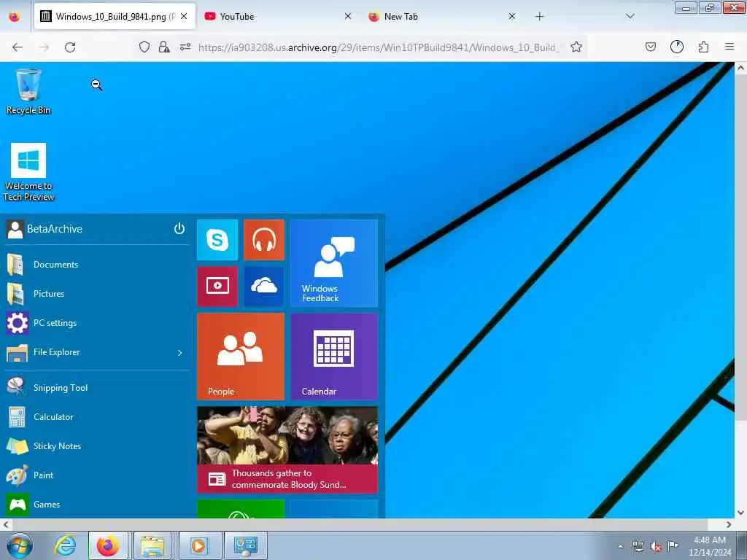Screen dimensions: 747x560
Task: Click the BetaArchive user account
Action: tap(44, 229)
